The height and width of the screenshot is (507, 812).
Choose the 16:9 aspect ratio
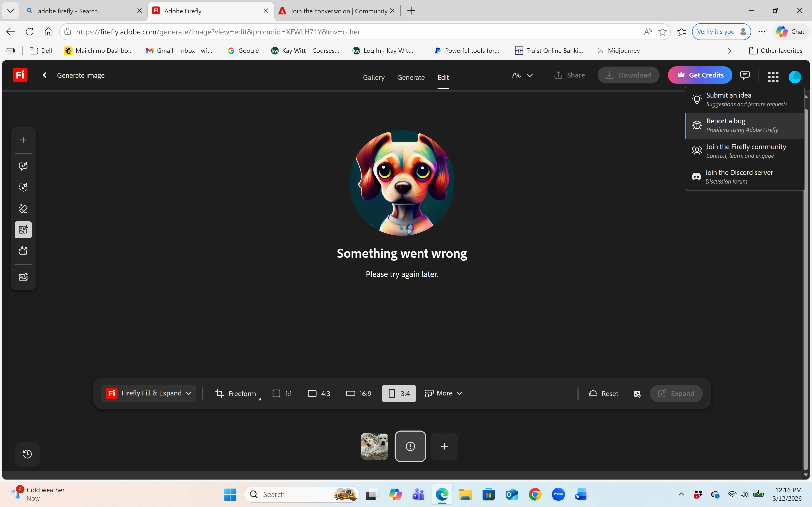(359, 394)
